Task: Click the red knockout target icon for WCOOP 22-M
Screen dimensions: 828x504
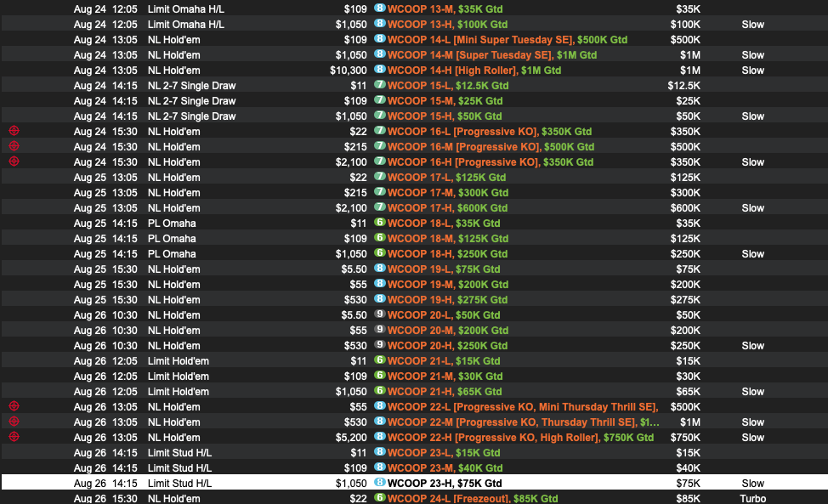Action: [14, 422]
